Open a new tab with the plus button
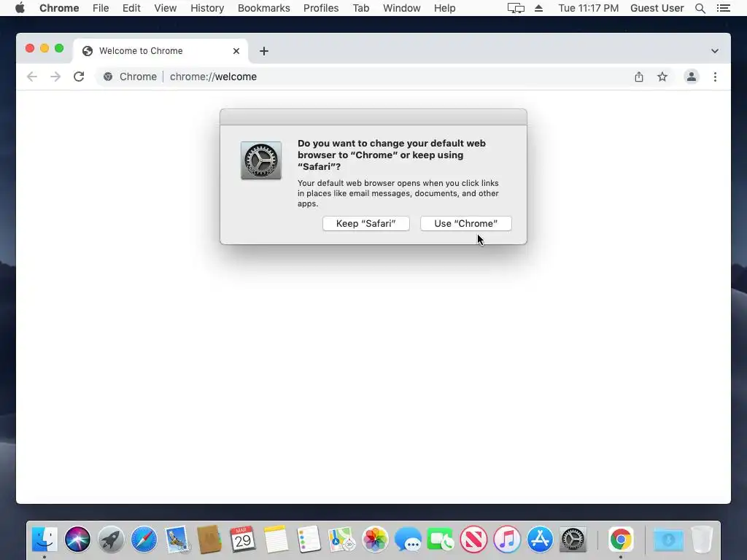 [x=264, y=51]
